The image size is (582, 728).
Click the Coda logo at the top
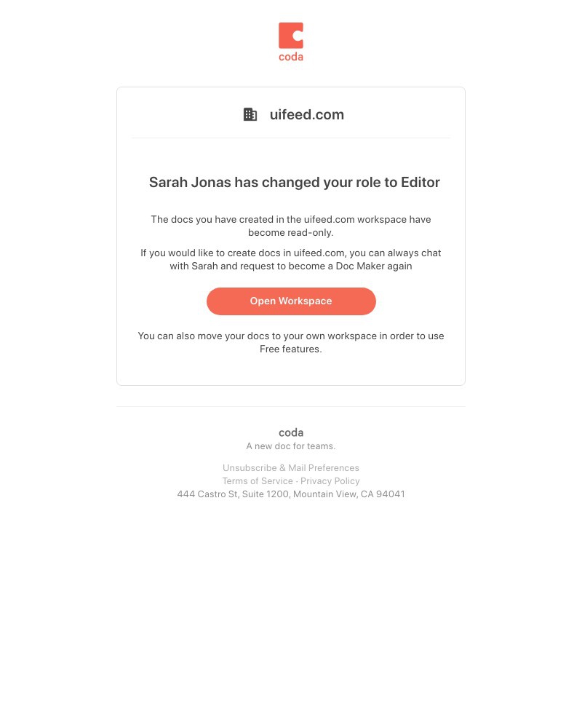pyautogui.click(x=291, y=41)
